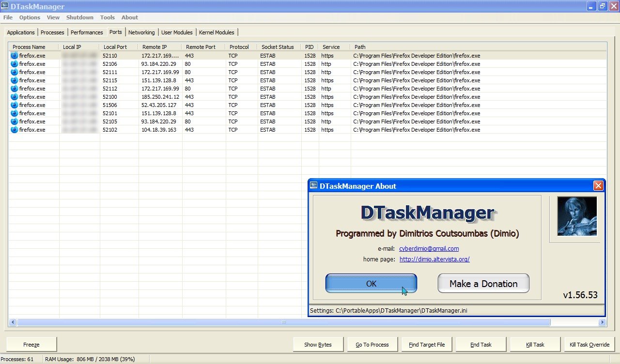Sort by Remote Port column header

click(203, 47)
